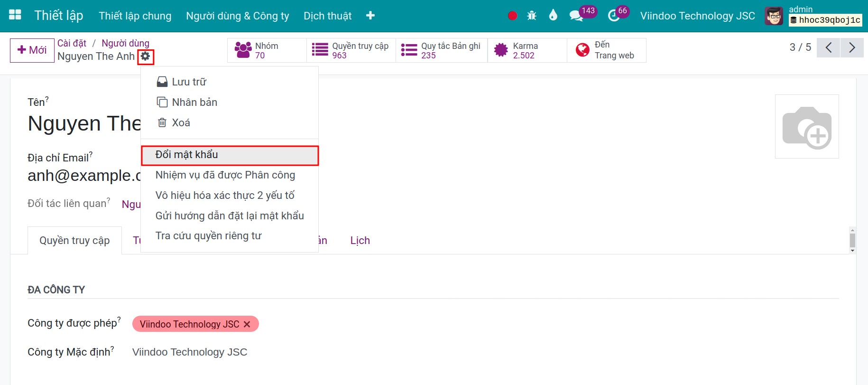
Task: Open Người dùng & Công ty menu
Action: 238,16
